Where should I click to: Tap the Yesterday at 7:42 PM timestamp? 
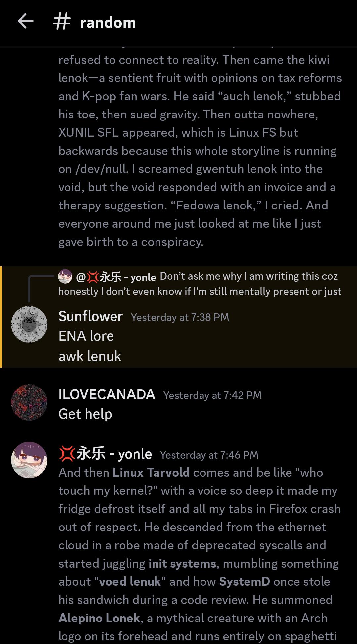tap(212, 395)
